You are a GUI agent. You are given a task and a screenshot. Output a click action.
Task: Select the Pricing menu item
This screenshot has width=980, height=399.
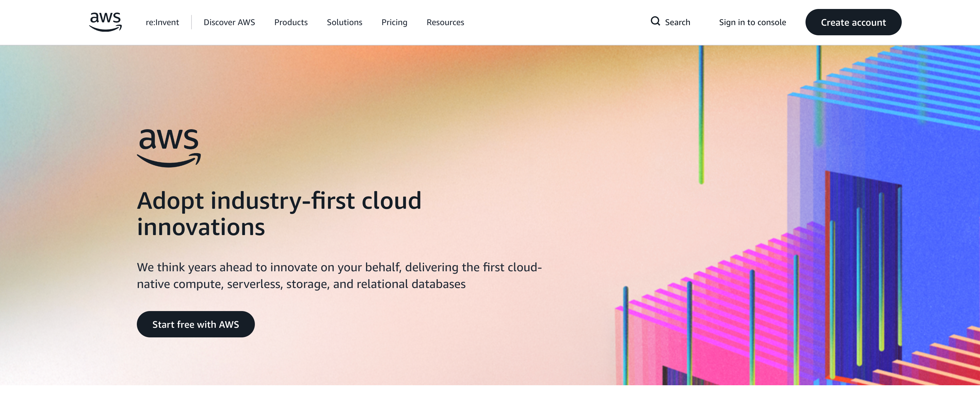click(x=394, y=22)
